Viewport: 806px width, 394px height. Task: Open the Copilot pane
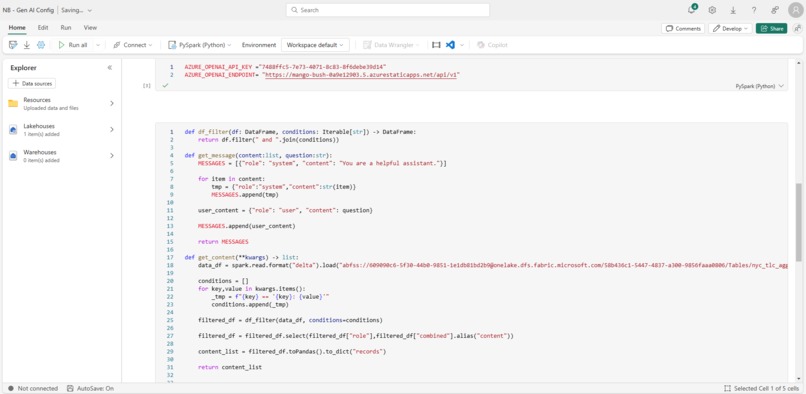pos(492,45)
